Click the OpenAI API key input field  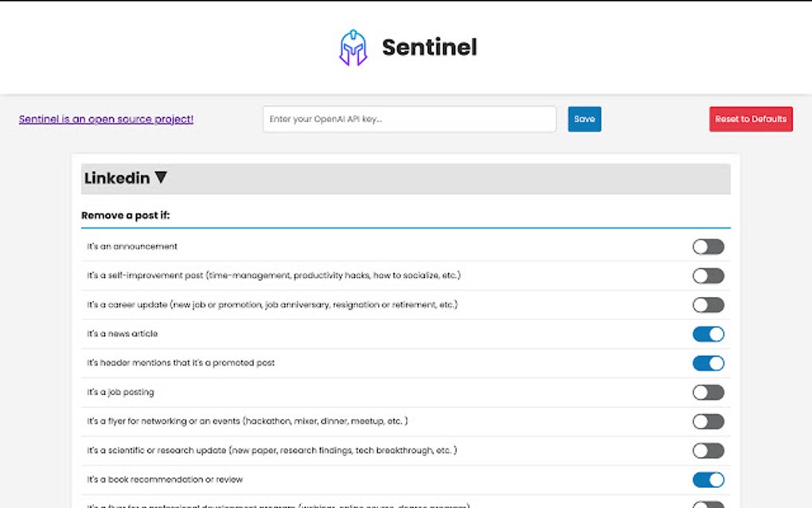410,119
